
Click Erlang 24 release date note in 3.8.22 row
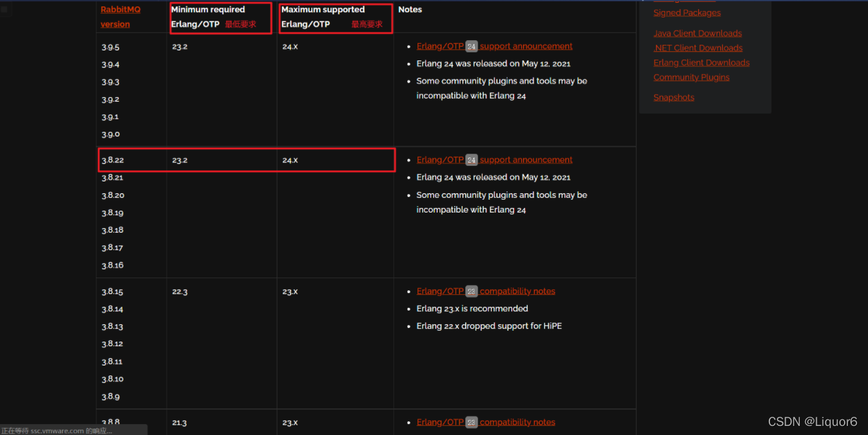coord(493,177)
